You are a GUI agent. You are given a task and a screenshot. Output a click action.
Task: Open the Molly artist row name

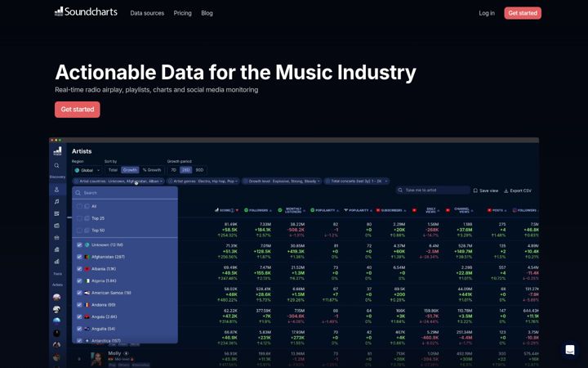tap(114, 353)
